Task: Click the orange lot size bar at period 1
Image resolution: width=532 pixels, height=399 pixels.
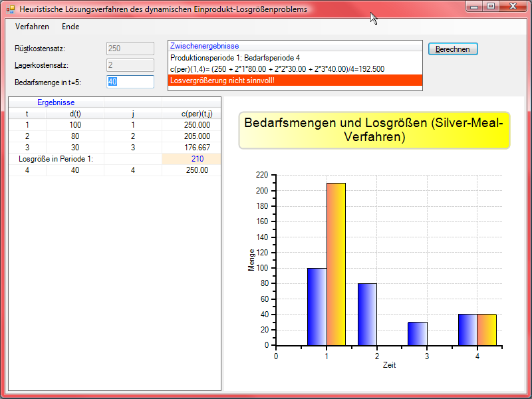Action: pos(336,264)
